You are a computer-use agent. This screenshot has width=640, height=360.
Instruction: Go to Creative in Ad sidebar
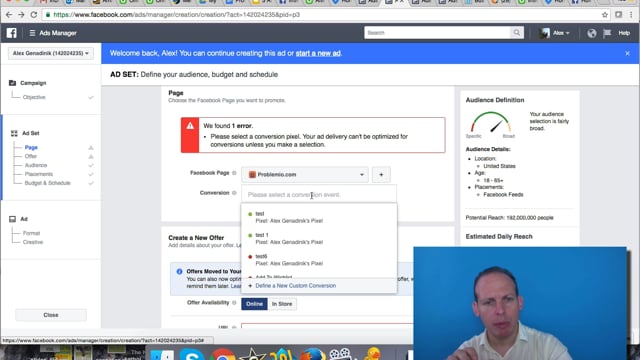(x=33, y=242)
